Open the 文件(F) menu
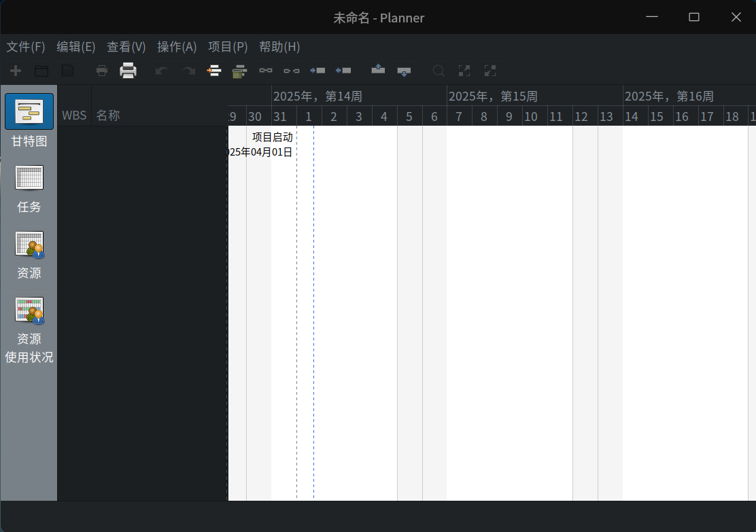Image resolution: width=756 pixels, height=532 pixels. 26,47
